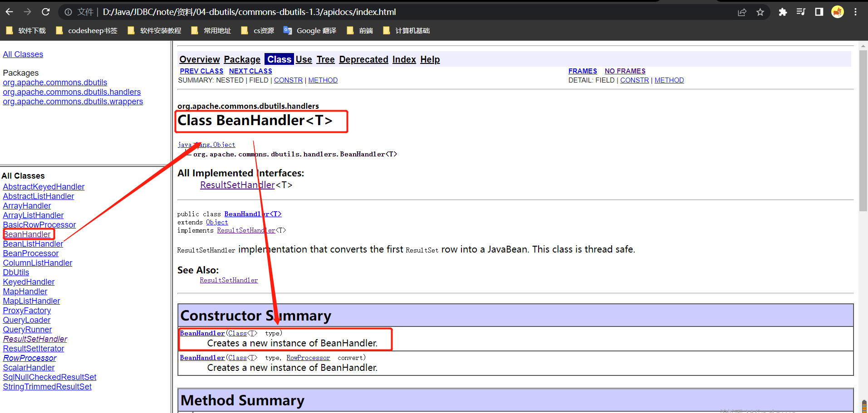Viewport: 868px width, 413px height.
Task: Open the Tree navigation tab
Action: (326, 59)
